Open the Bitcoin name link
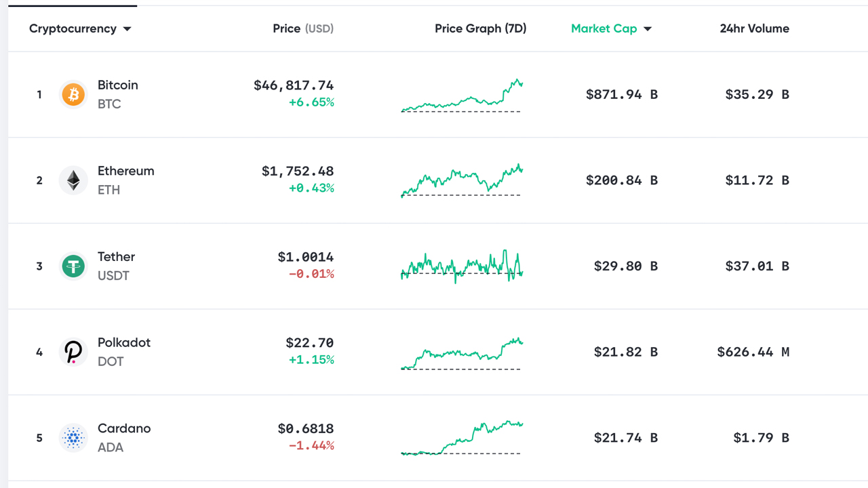 coord(118,85)
